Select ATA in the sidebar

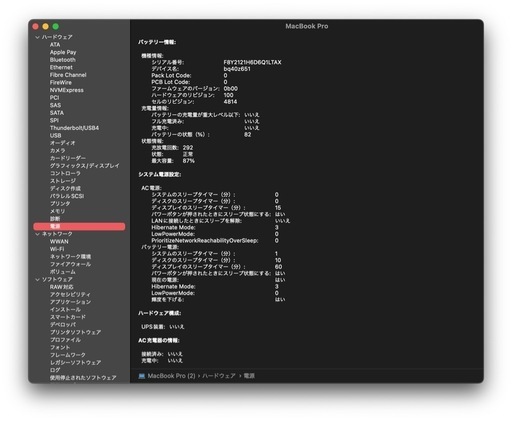click(x=55, y=45)
